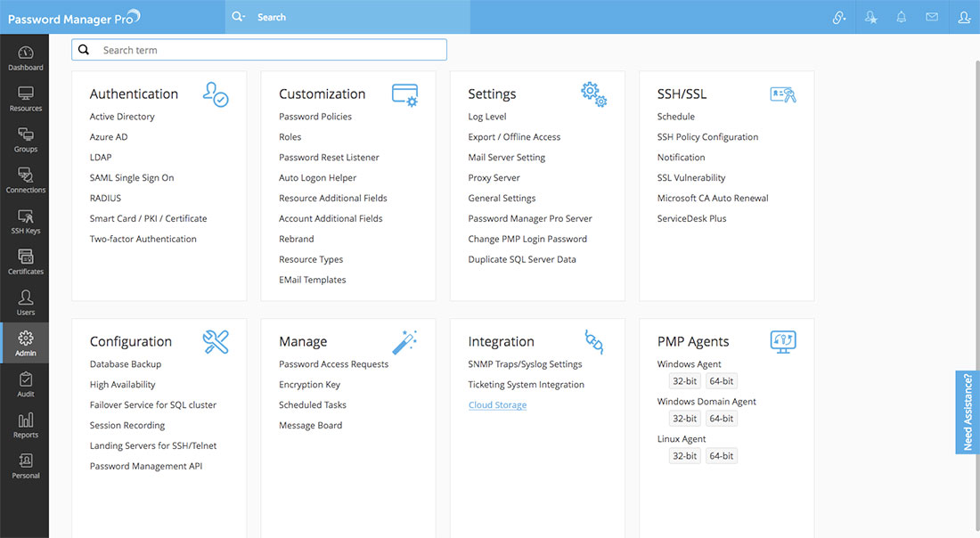Click the Integration card plug icon
Image resolution: width=980 pixels, height=538 pixels.
pyautogui.click(x=593, y=342)
